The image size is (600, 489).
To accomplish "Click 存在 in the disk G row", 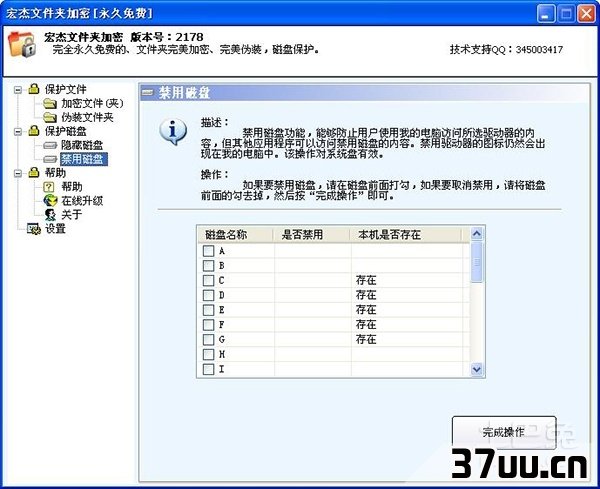I will [x=366, y=340].
